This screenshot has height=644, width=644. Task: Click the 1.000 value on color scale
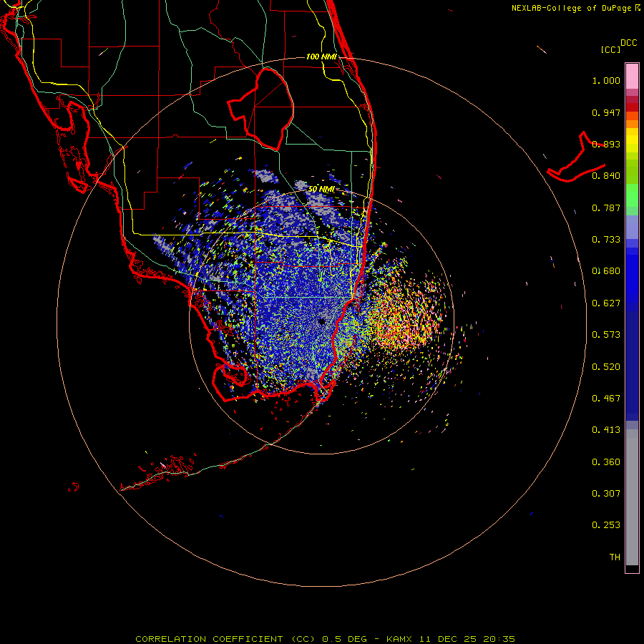606,80
